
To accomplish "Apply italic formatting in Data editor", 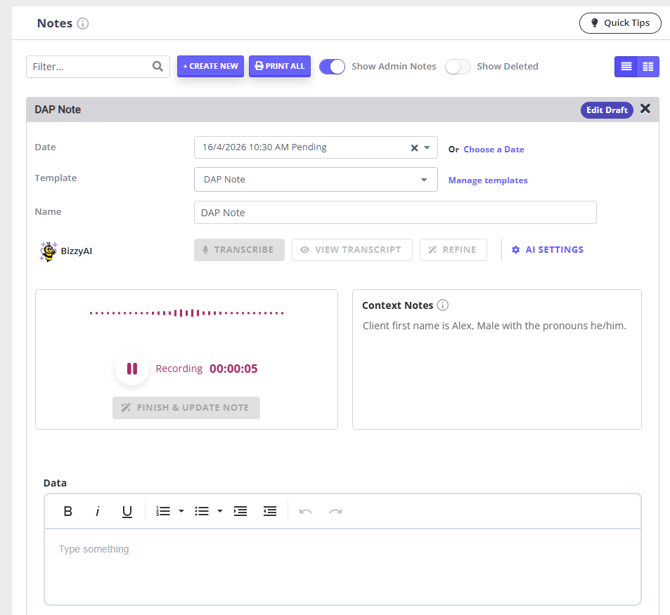I will pos(97,511).
